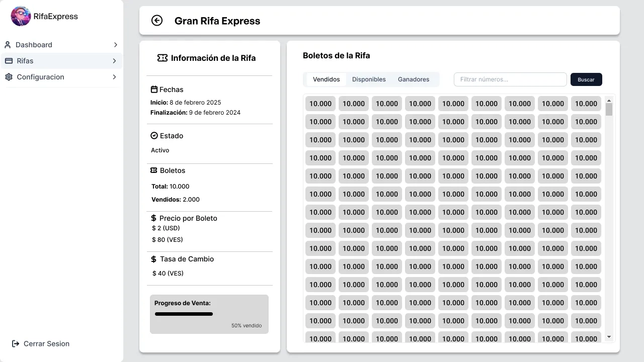Viewport: 644px width, 362px height.
Task: Click the ticket icon next to Boletos
Action: pyautogui.click(x=153, y=170)
